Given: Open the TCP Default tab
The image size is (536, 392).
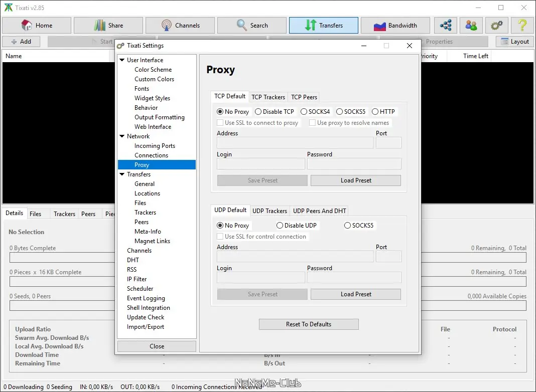Looking at the screenshot, I should click(x=230, y=96).
